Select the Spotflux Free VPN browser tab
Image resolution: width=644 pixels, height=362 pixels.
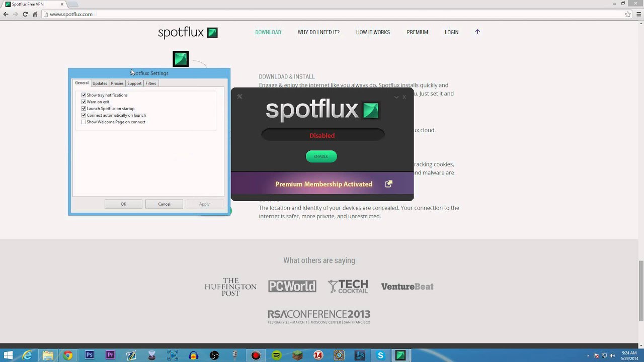point(34,4)
